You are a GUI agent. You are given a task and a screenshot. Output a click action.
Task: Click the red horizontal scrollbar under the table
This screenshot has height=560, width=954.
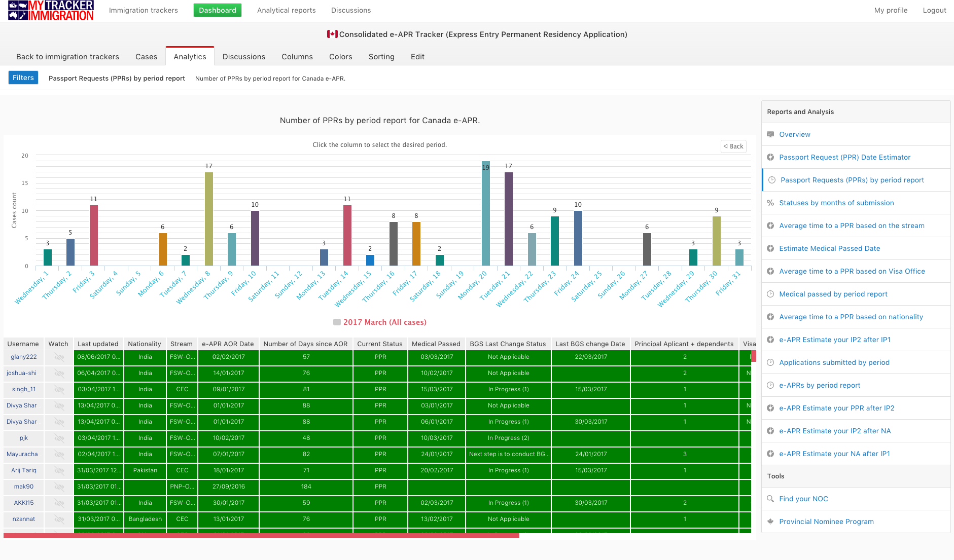pyautogui.click(x=261, y=535)
